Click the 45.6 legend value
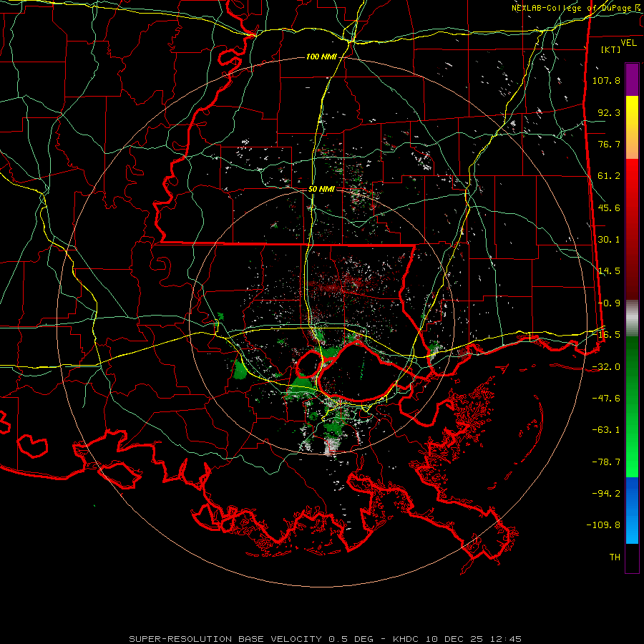 coord(609,208)
